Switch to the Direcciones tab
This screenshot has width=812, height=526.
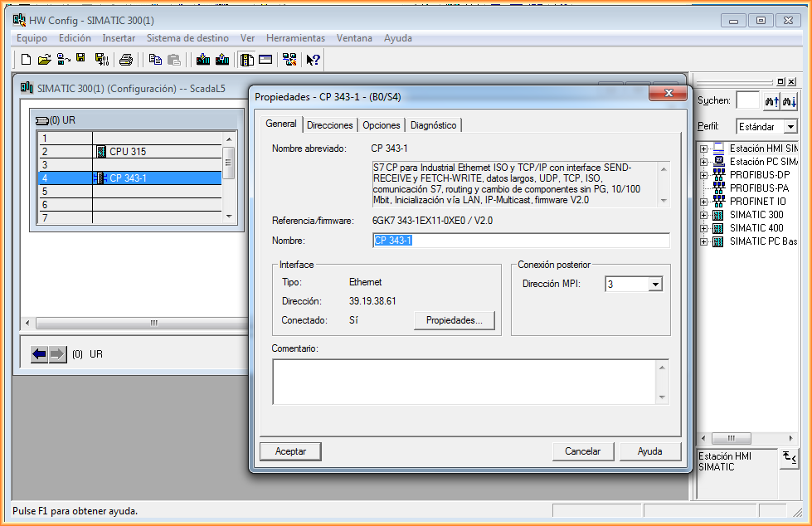330,125
